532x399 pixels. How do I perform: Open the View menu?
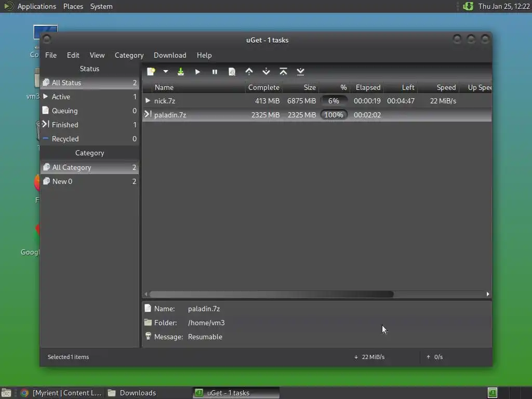[x=97, y=55]
